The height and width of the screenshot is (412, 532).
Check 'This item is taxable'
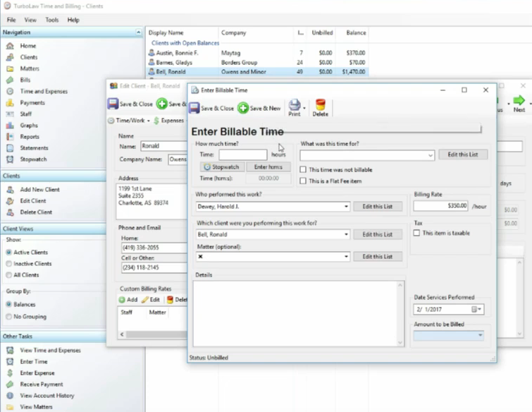(416, 233)
